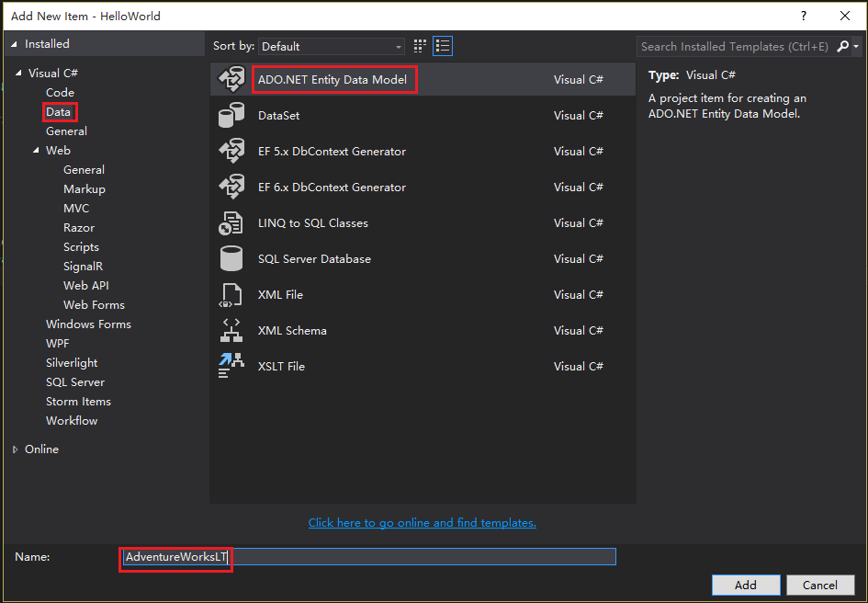Click the Cancel button
The image size is (868, 603).
(x=819, y=585)
